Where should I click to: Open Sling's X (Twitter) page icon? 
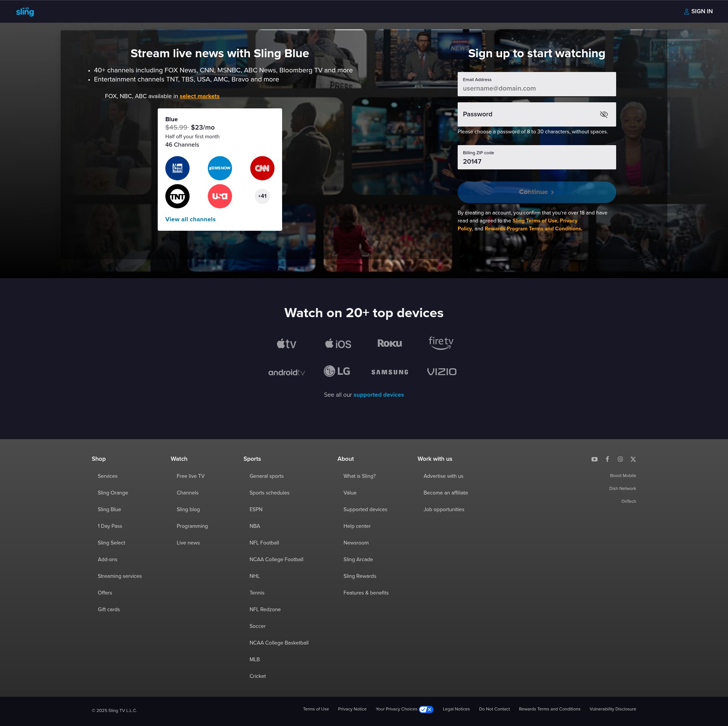click(633, 459)
